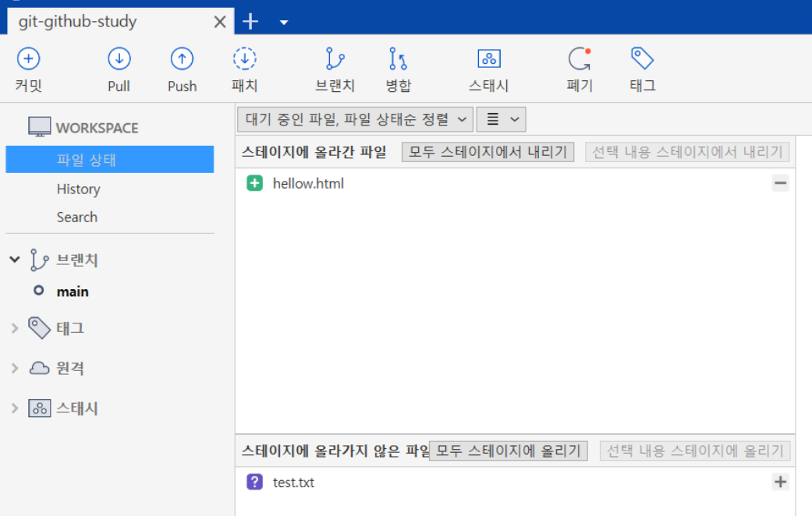Collapse the 브랜치 section in sidebar

coord(15,260)
